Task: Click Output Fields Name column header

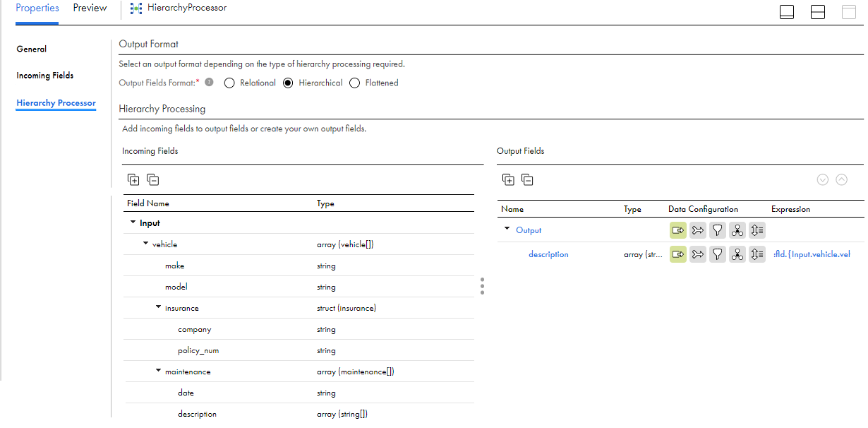Action: coord(512,209)
